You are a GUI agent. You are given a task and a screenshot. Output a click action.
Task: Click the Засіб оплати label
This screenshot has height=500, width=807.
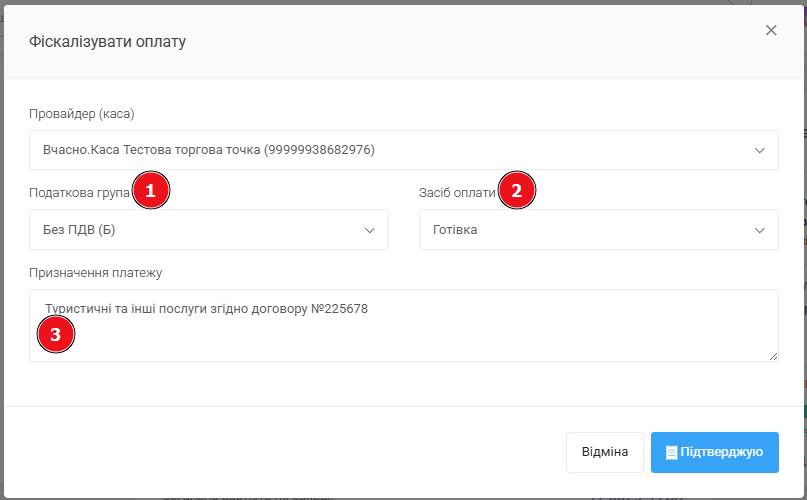pos(457,192)
